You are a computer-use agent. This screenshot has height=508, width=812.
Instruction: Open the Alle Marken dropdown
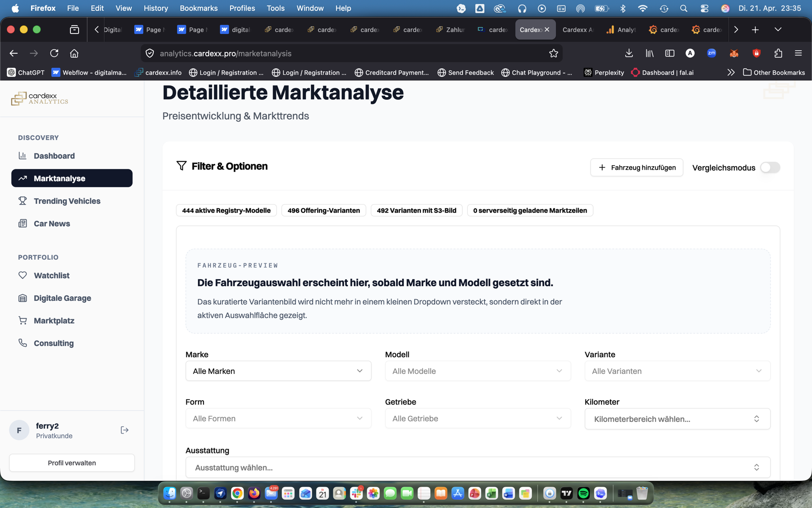click(278, 371)
